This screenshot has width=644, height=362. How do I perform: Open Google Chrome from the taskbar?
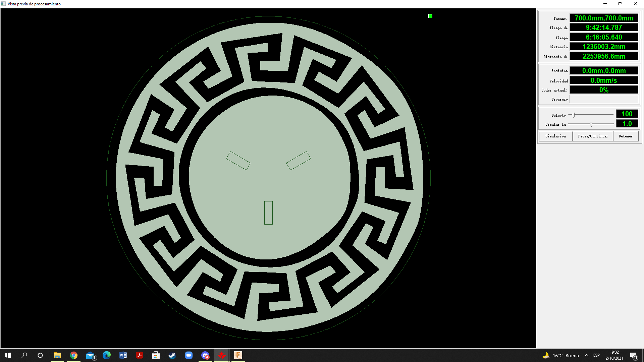74,355
